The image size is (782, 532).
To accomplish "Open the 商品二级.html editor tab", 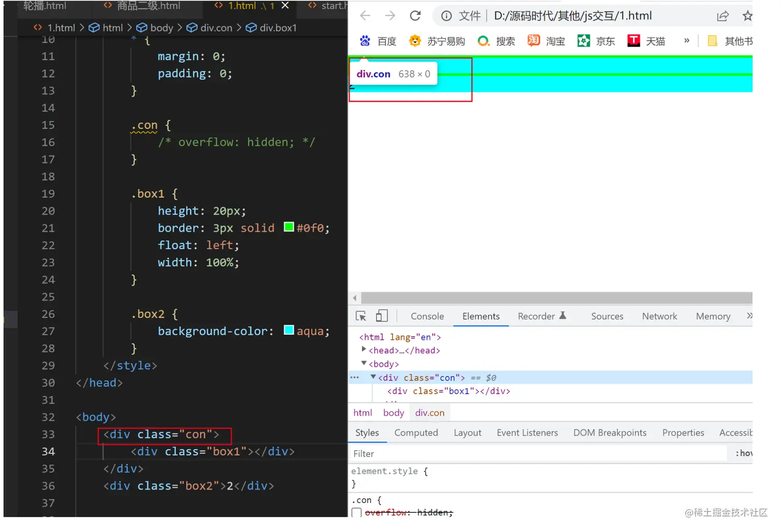I will point(142,6).
